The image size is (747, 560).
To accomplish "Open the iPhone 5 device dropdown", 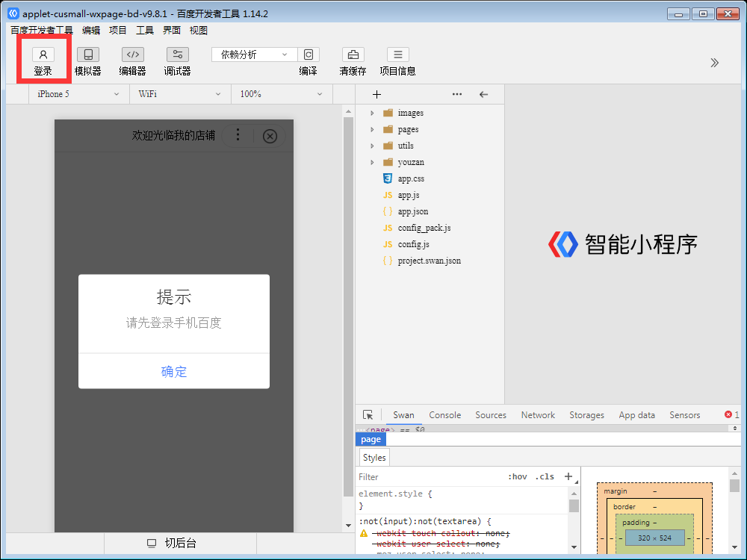I will pos(78,94).
